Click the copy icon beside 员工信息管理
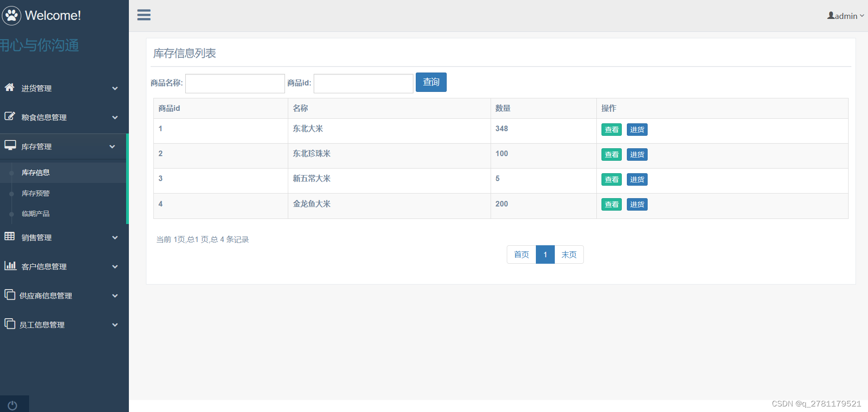Screen dimensions: 868x412 point(10,323)
